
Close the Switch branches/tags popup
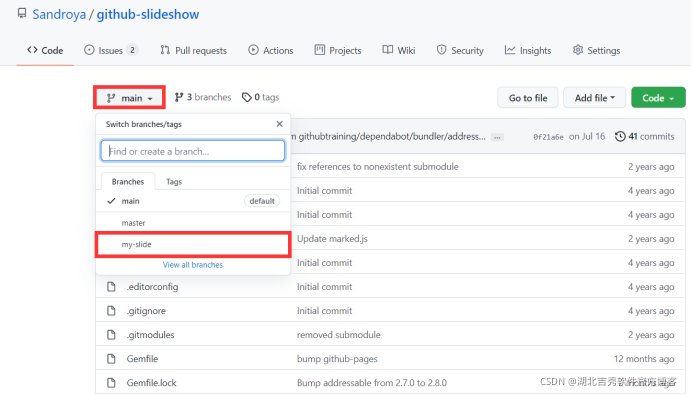point(279,124)
